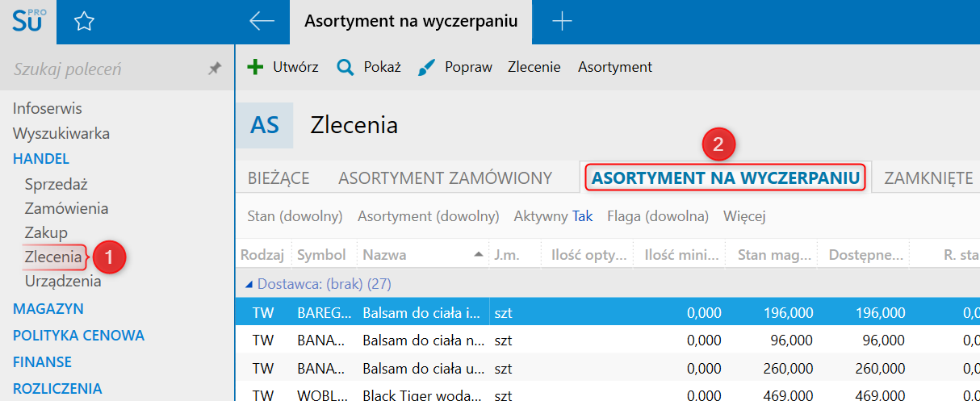
Task: Open the Asortyment (dowolny) filter
Action: [x=428, y=216]
